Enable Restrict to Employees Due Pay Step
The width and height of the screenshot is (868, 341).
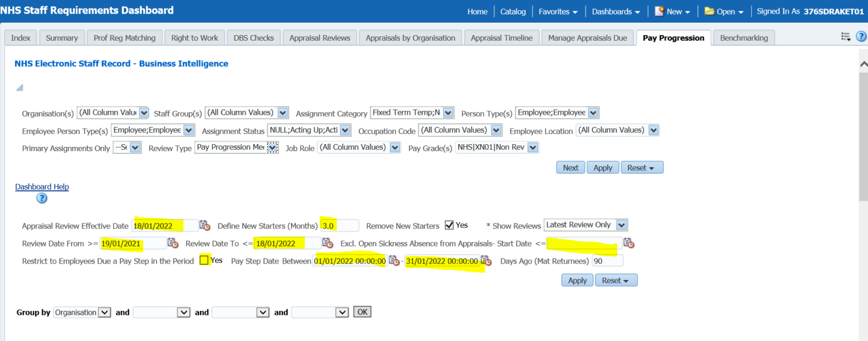(204, 261)
